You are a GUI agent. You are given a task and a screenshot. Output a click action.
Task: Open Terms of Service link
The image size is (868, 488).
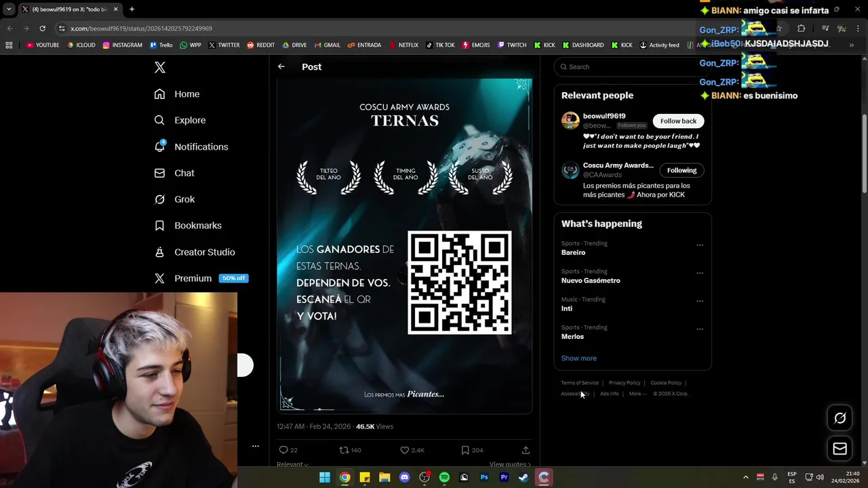580,383
